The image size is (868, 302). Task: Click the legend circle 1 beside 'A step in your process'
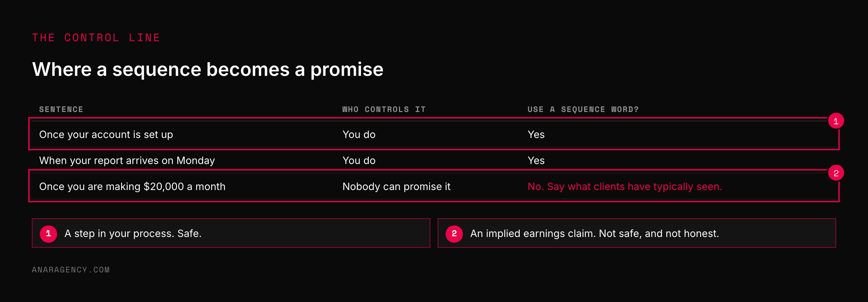pyautogui.click(x=48, y=233)
